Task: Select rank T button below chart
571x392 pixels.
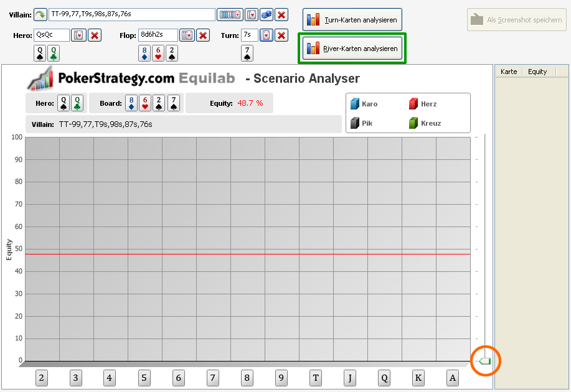Action: coord(316,378)
